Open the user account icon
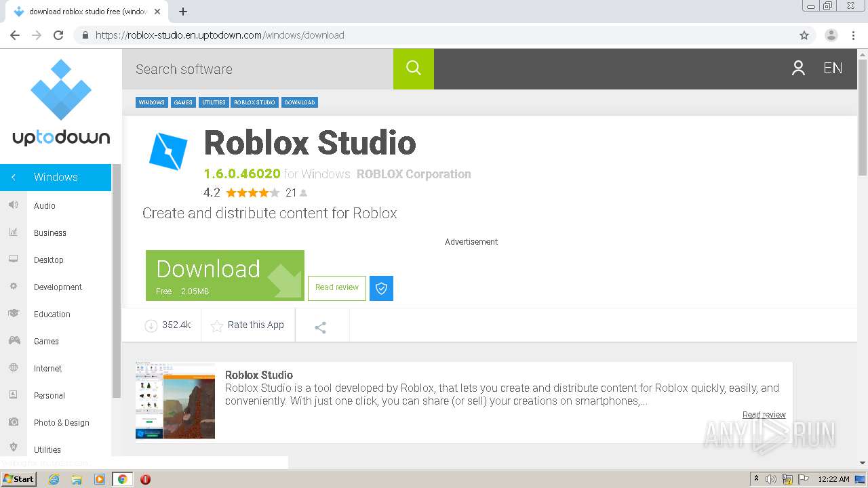 pos(798,68)
